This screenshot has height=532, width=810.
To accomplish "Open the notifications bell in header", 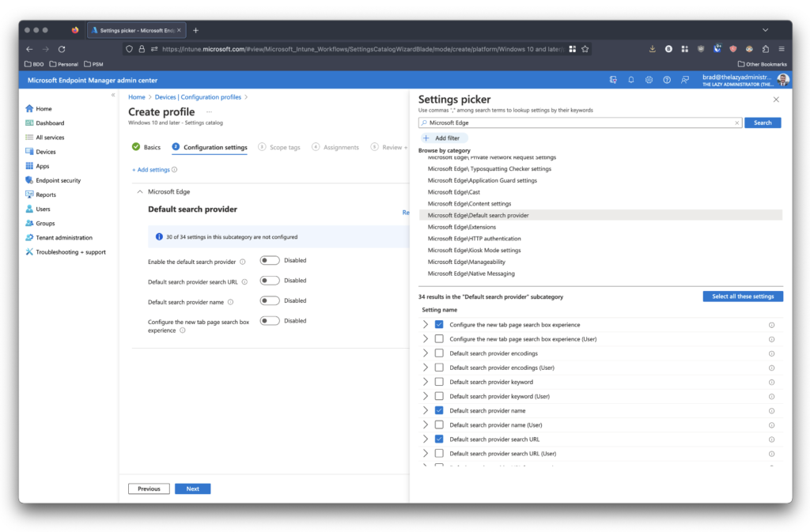I will pyautogui.click(x=630, y=80).
